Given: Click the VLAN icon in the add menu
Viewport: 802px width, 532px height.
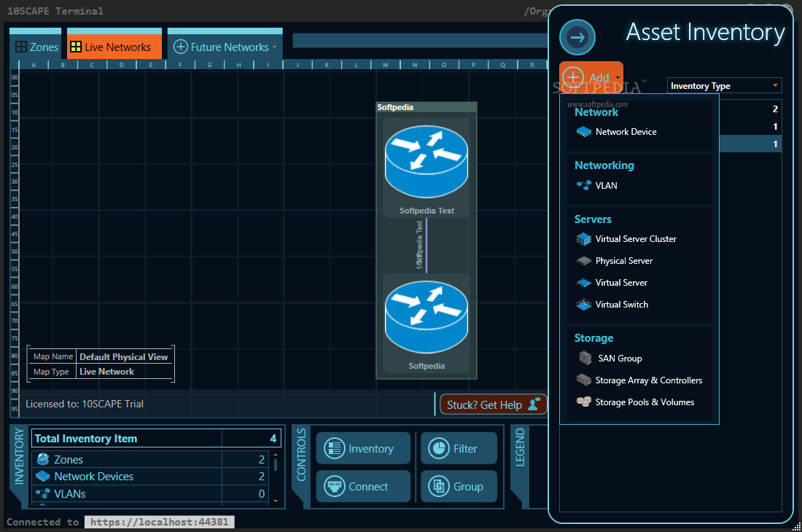Looking at the screenshot, I should point(583,186).
